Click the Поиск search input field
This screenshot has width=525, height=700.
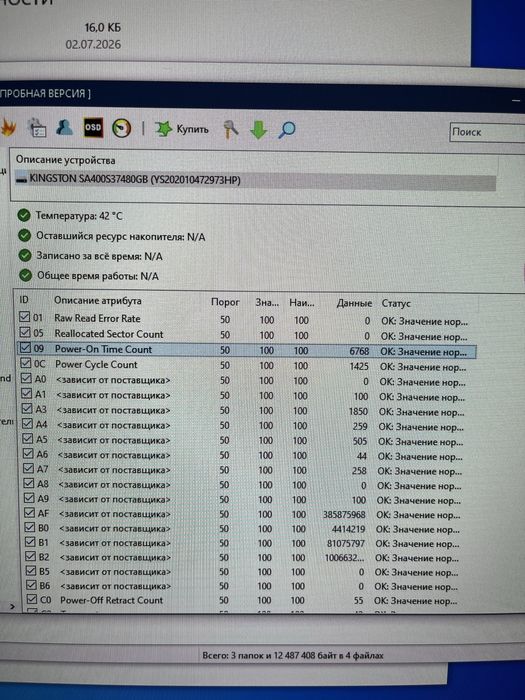[488, 132]
